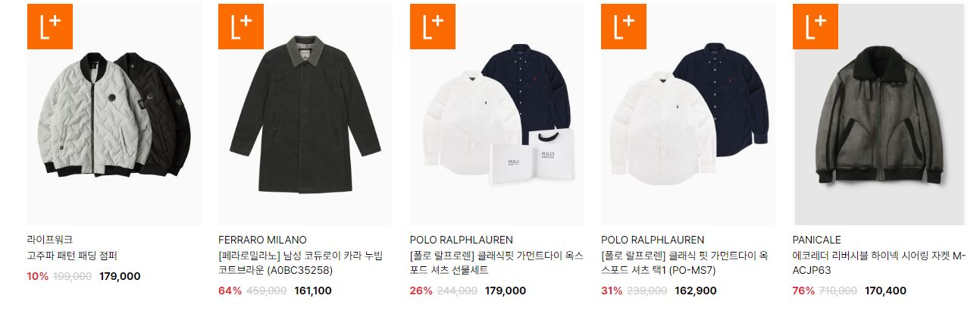
Task: Open the 에코레더 리버시블 시어링 자켓 title
Action: tap(879, 262)
